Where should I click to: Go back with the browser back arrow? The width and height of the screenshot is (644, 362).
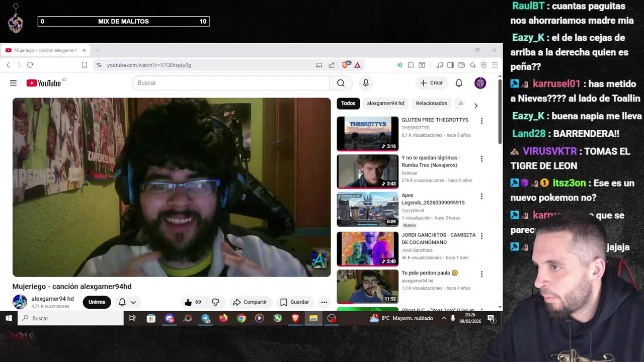click(x=8, y=65)
